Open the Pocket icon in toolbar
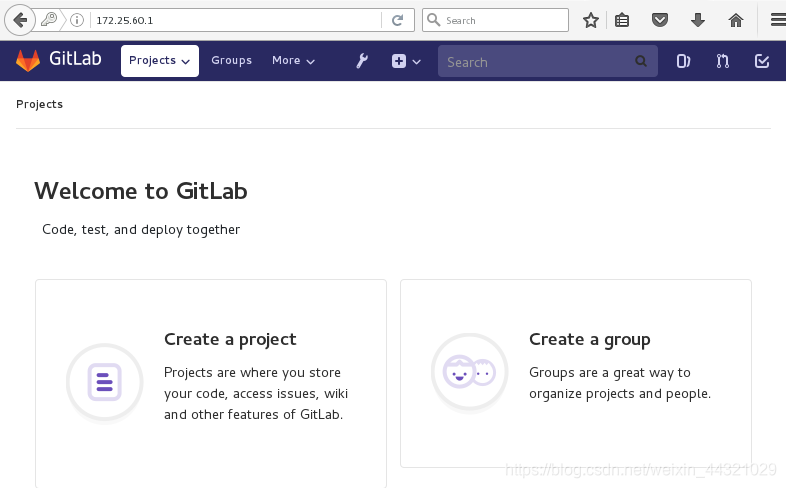 pos(660,21)
